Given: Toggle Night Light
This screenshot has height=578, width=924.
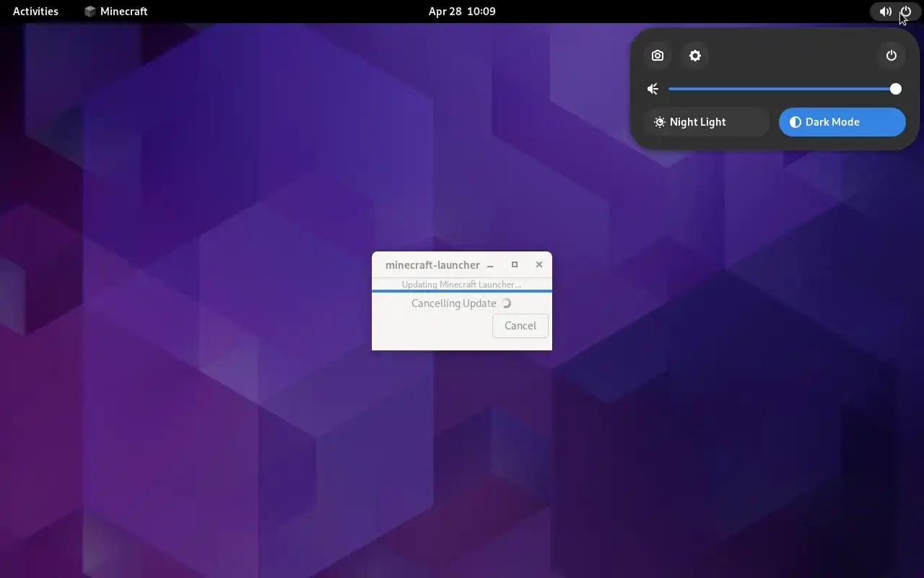Looking at the screenshot, I should tap(707, 122).
